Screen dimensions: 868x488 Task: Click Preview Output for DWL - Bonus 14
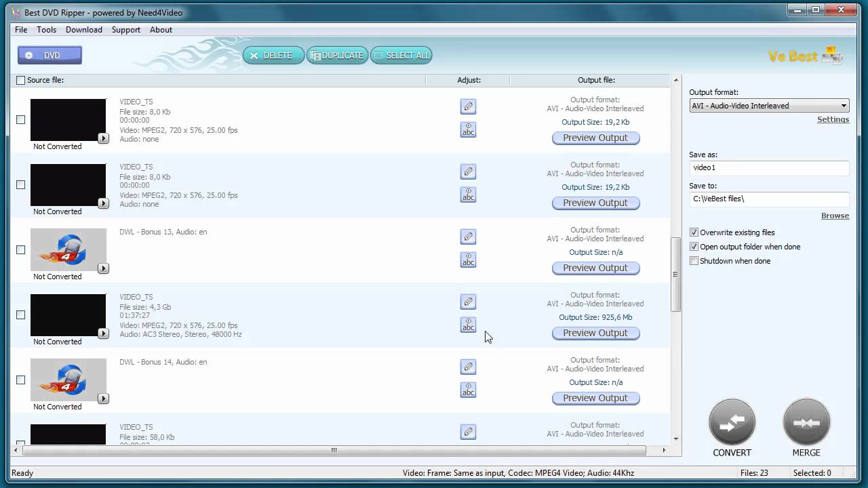click(595, 398)
